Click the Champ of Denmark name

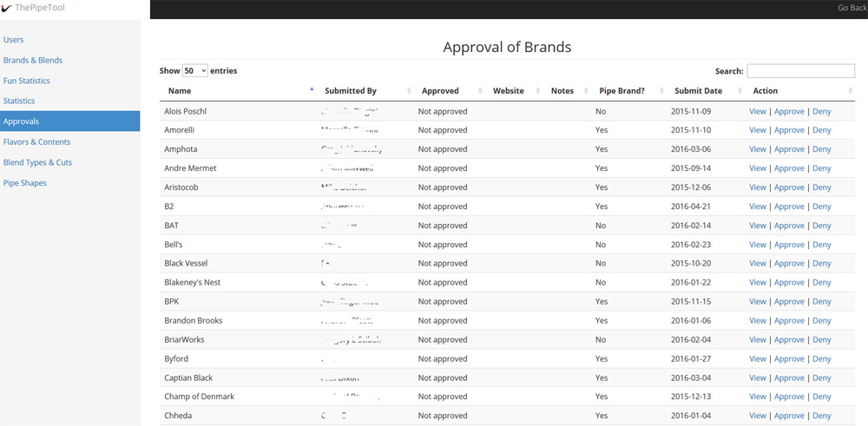tap(200, 397)
